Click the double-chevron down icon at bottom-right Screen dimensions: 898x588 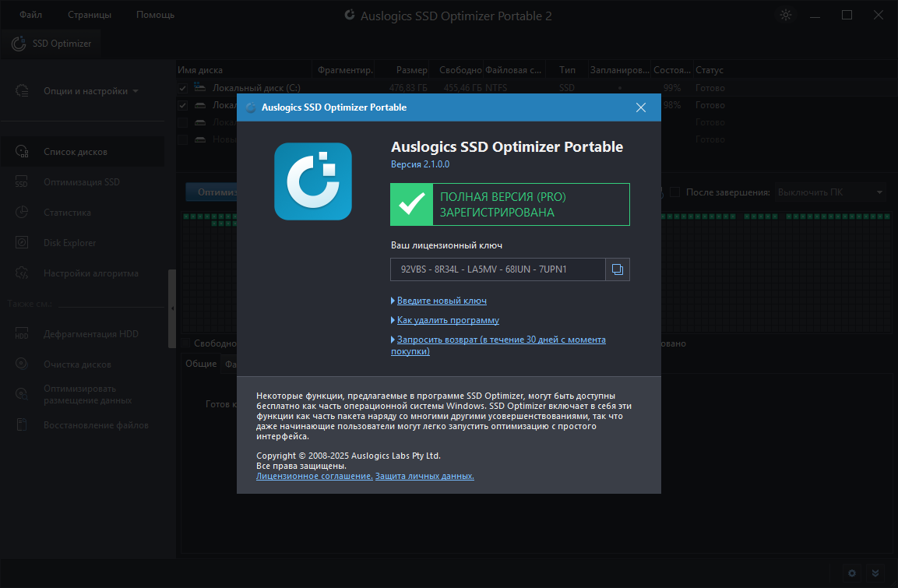point(875,573)
